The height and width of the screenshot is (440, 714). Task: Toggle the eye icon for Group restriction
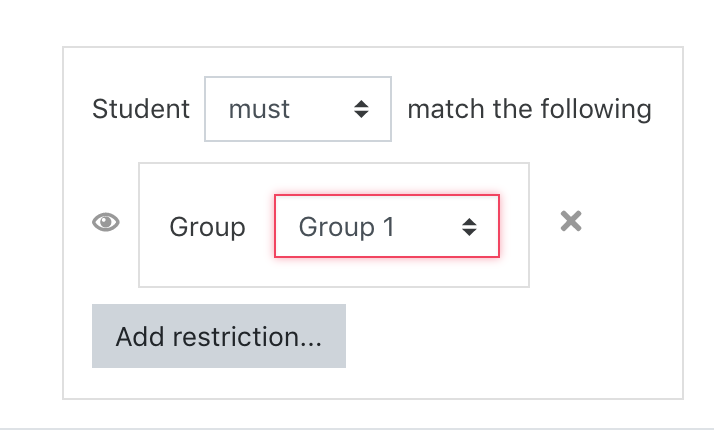point(106,222)
